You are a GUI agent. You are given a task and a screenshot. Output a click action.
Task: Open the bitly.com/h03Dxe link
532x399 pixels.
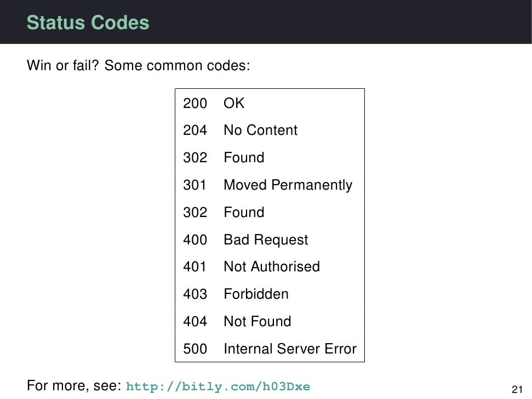tap(218, 386)
